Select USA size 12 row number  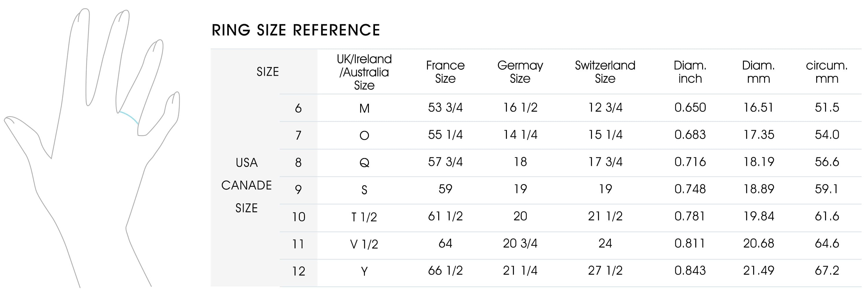click(x=299, y=271)
